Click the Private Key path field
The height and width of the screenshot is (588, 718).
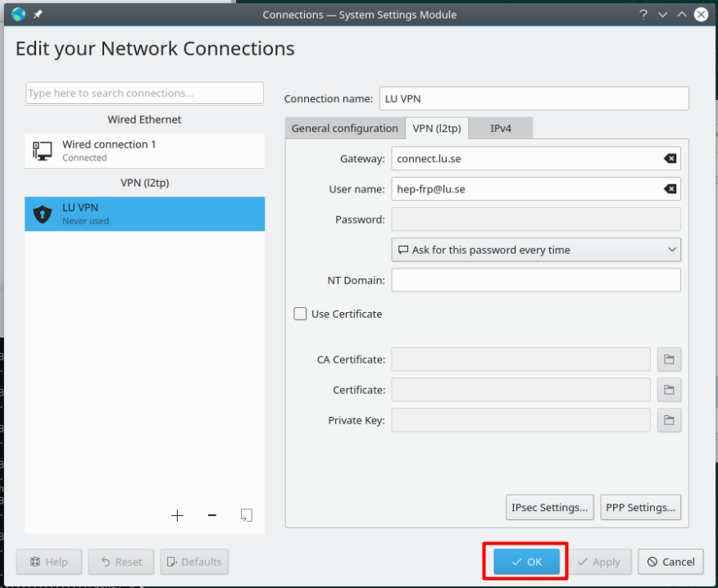tap(520, 420)
